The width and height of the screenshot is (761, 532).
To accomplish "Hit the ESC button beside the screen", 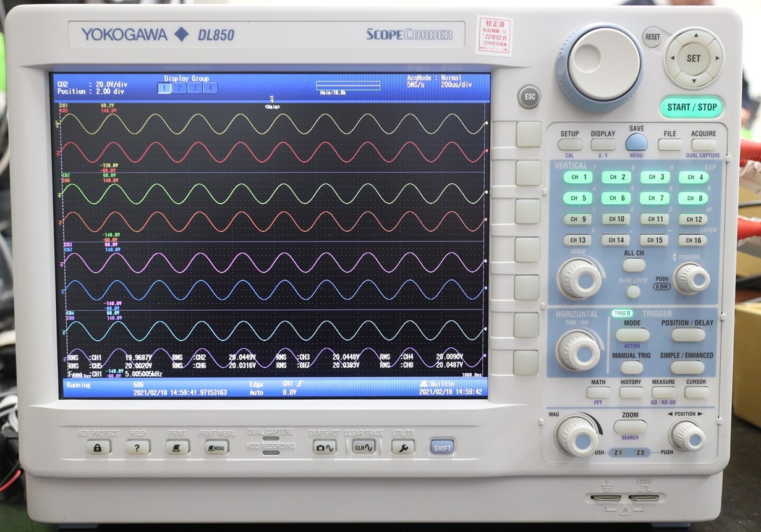I will (x=529, y=97).
